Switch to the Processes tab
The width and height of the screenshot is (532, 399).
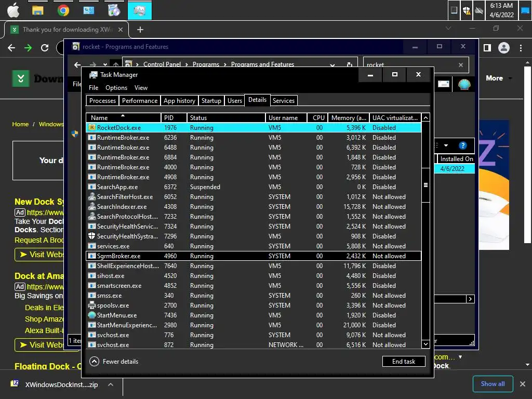(102, 101)
